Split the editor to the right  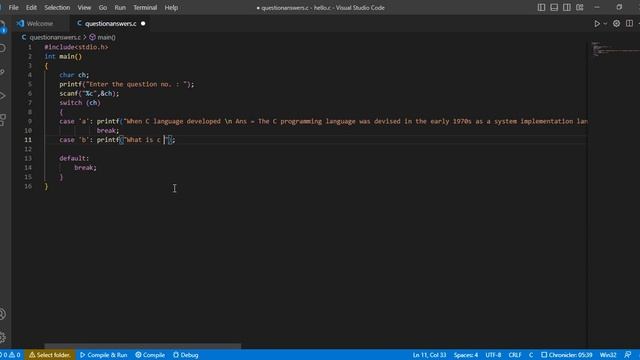click(x=629, y=24)
